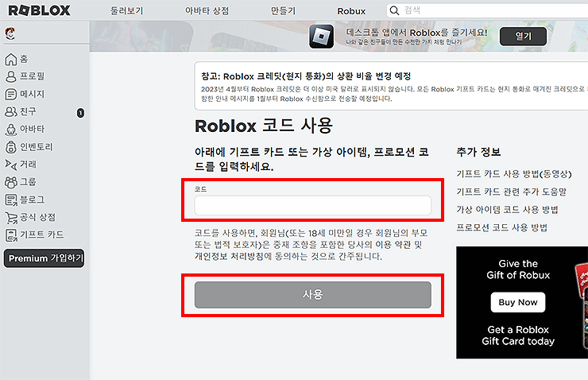Click 'Get a Roblox Gift Card today' text
Viewport: 588px width, 380px height.
pos(518,335)
